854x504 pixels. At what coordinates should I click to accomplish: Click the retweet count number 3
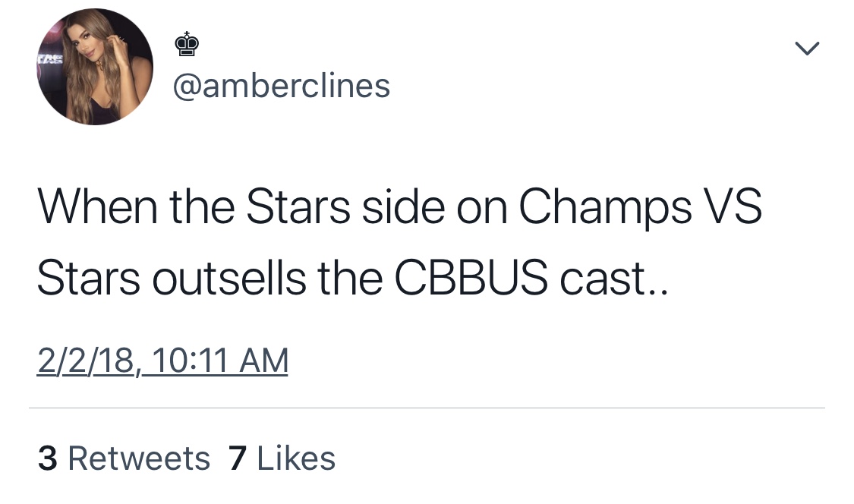coord(47,458)
